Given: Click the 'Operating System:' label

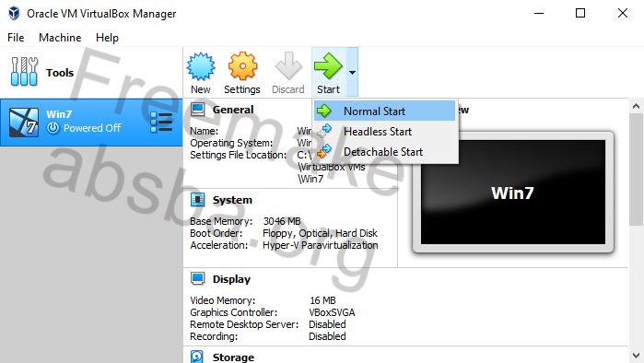Looking at the screenshot, I should pyautogui.click(x=231, y=143).
